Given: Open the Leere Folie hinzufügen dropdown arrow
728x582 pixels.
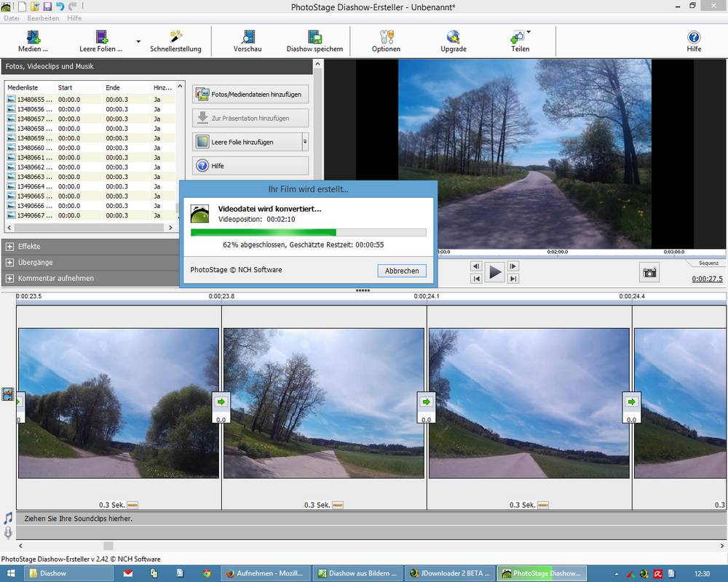Looking at the screenshot, I should pos(305,142).
